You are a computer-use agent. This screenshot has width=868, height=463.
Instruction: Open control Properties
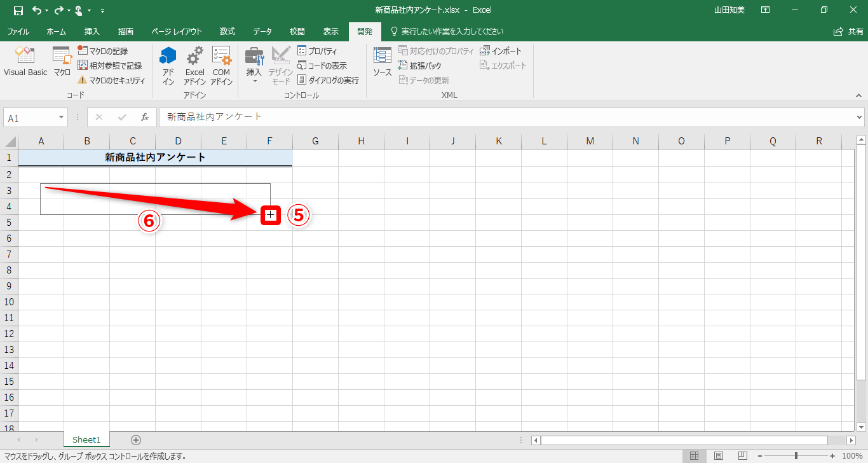[x=317, y=51]
